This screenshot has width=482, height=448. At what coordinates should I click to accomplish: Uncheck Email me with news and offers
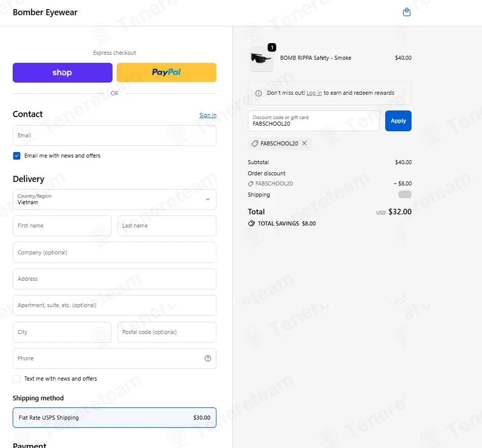[17, 156]
